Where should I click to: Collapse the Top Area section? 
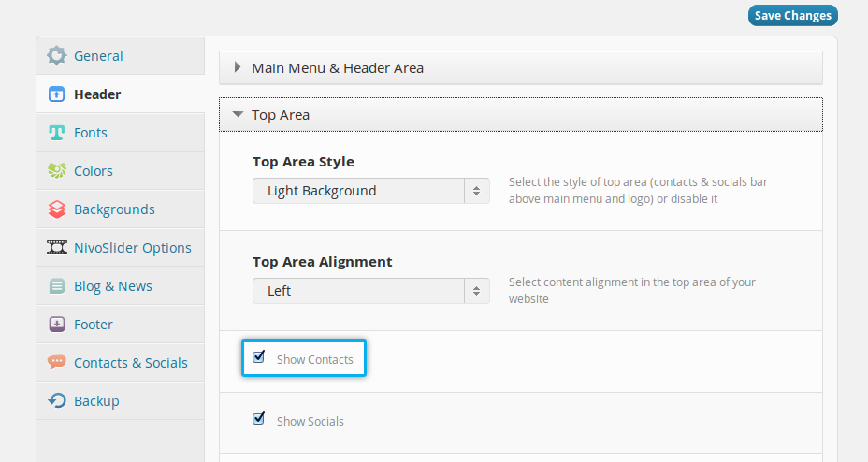pyautogui.click(x=281, y=115)
